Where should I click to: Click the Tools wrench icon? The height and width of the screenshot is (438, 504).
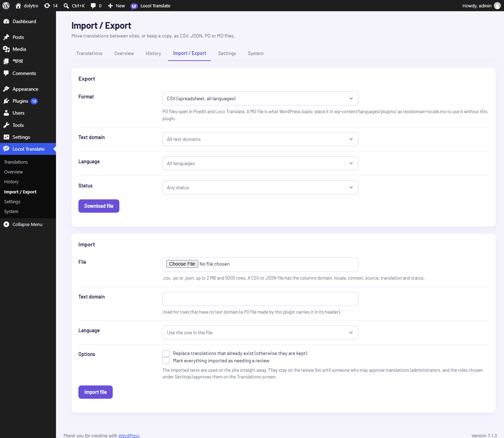pyautogui.click(x=6, y=125)
